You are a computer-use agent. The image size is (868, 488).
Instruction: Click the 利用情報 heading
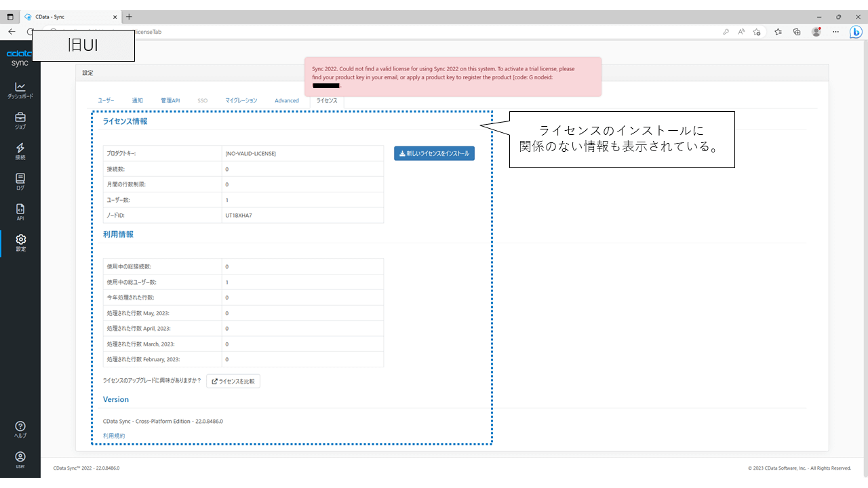(118, 235)
